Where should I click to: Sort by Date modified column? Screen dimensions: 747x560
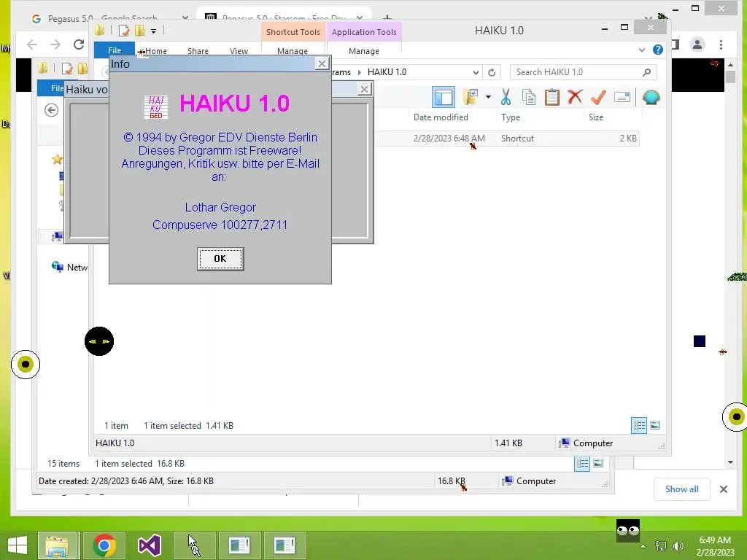pyautogui.click(x=441, y=117)
